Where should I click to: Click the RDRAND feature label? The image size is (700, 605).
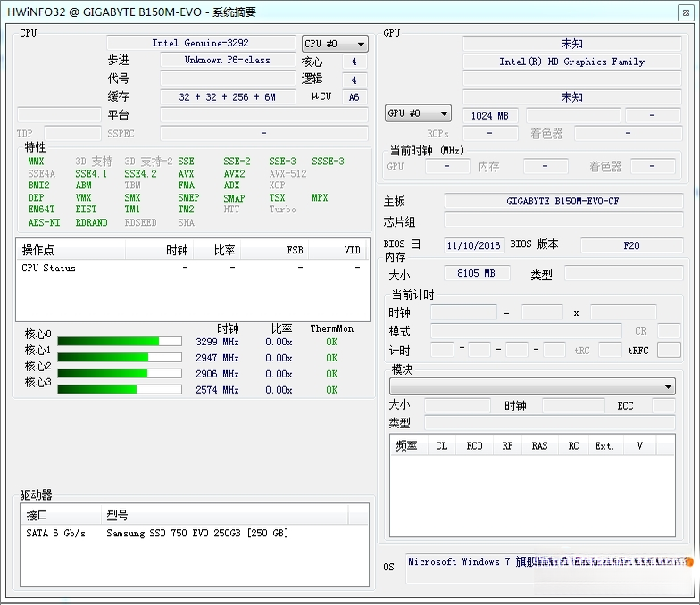91,222
